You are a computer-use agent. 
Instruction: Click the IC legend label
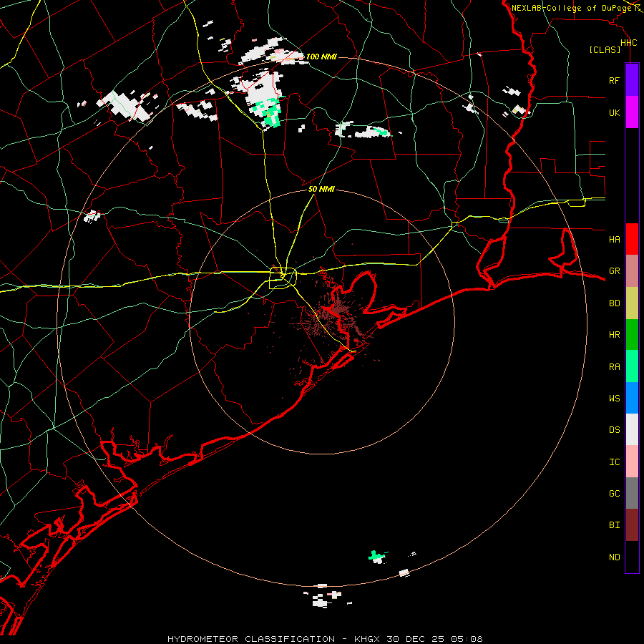point(614,462)
